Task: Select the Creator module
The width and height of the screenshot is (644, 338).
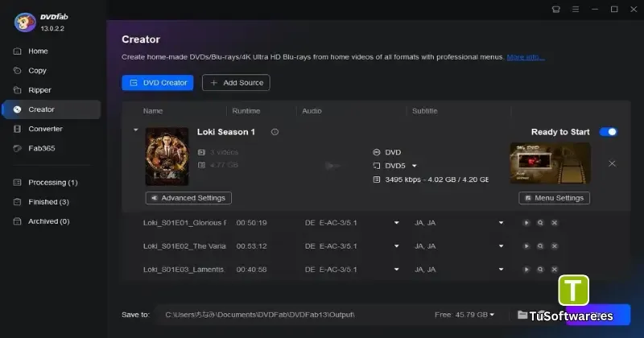Action: 52,109
